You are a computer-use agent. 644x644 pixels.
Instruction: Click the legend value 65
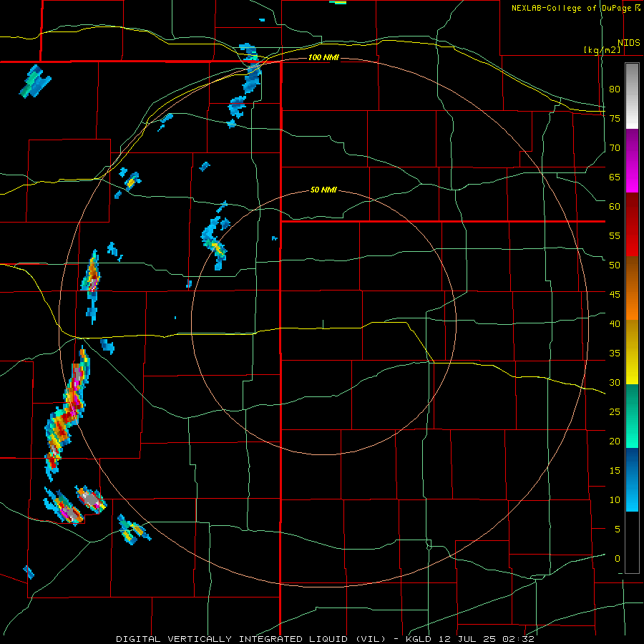coord(615,177)
